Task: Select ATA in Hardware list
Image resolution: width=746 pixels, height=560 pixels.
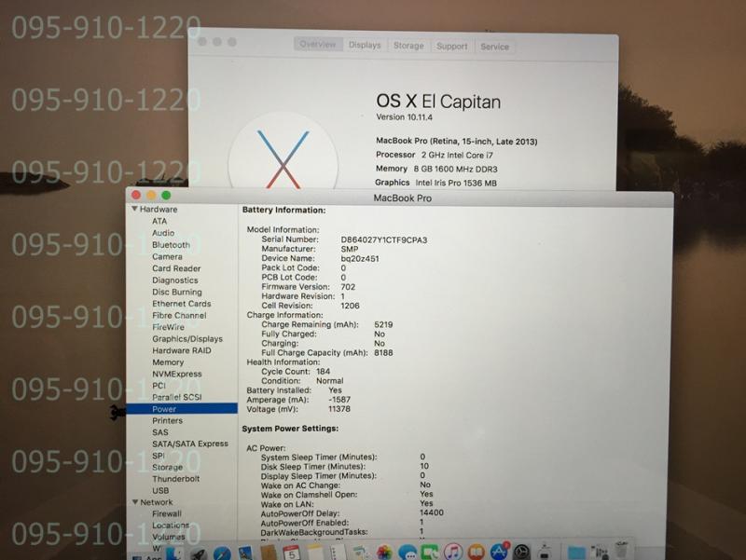Action: click(159, 221)
